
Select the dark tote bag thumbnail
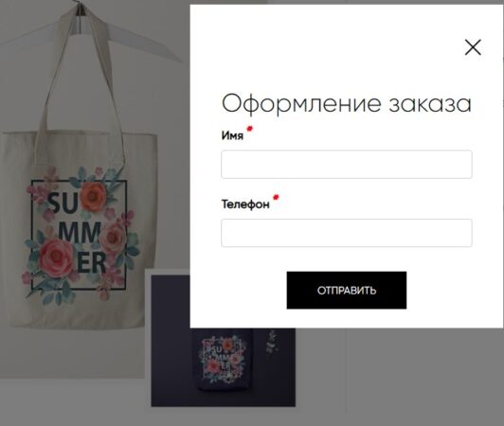click(223, 367)
